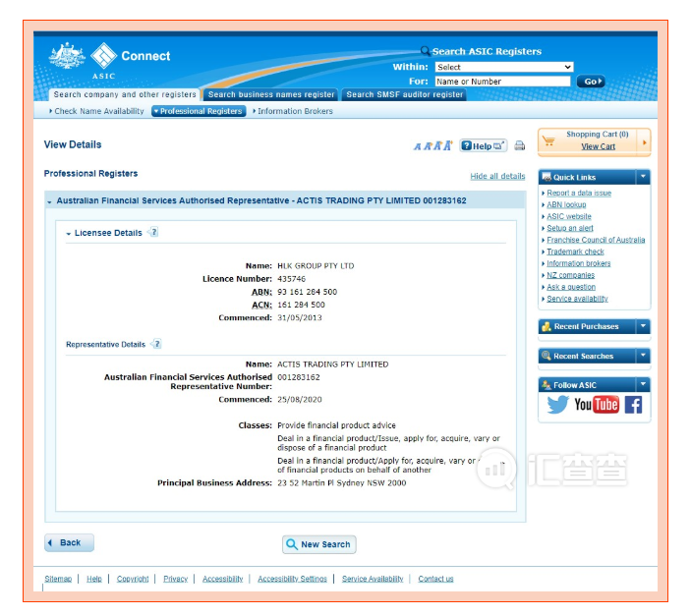Open the Search SMSF auditor register tab
The width and height of the screenshot is (691, 616).
click(404, 94)
